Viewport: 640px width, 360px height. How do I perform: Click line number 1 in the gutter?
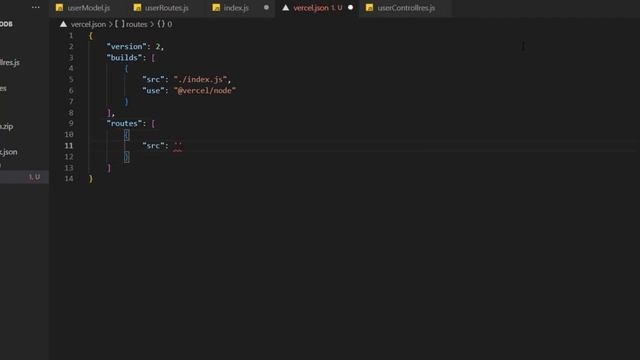coord(71,36)
